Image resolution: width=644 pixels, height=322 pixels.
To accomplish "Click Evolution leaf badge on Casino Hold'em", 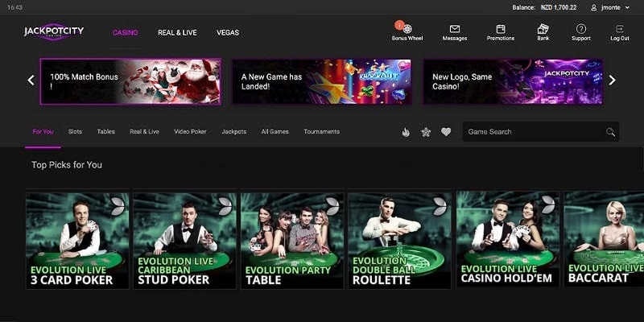I will 548,204.
